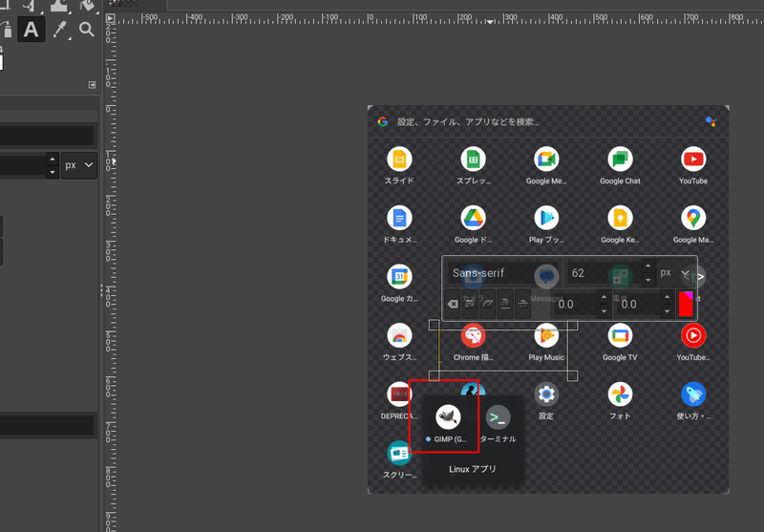The width and height of the screenshot is (764, 532).
Task: Click the Google Keep icon in the image
Action: [620, 218]
